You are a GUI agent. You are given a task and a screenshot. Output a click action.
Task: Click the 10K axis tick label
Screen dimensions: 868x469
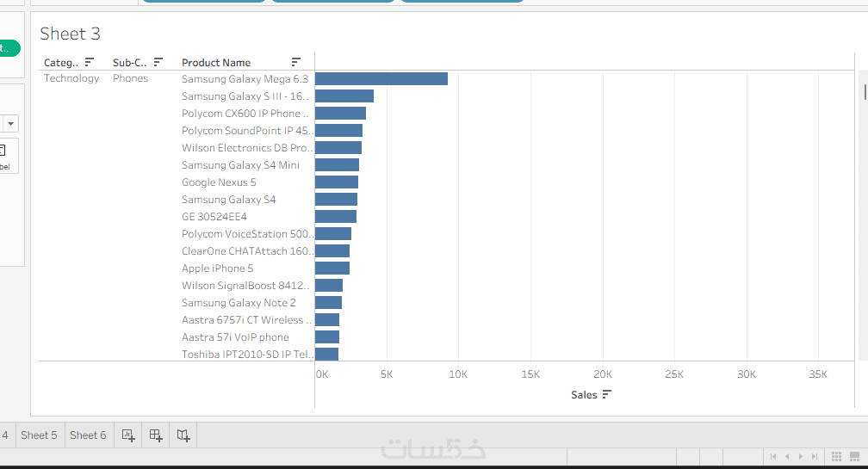point(458,374)
